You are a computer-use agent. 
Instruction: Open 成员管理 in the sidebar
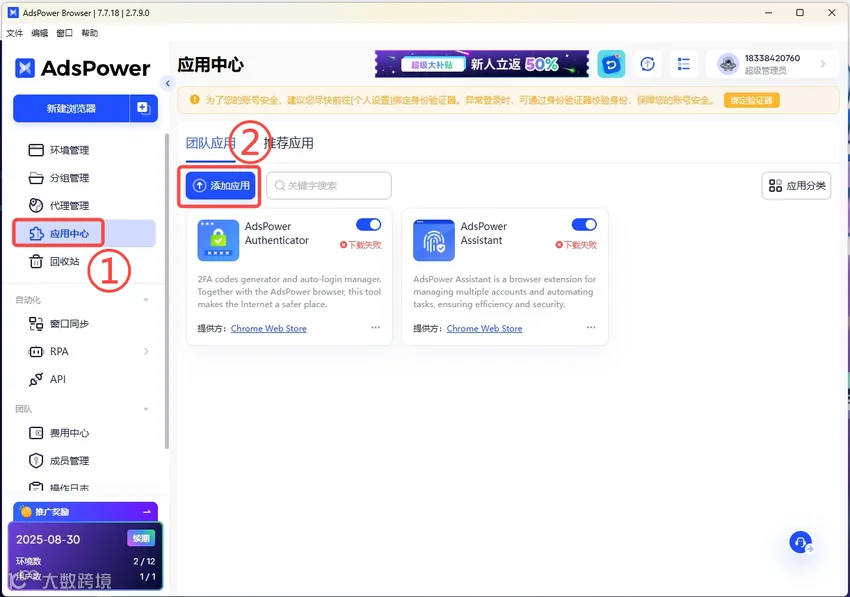click(x=59, y=460)
